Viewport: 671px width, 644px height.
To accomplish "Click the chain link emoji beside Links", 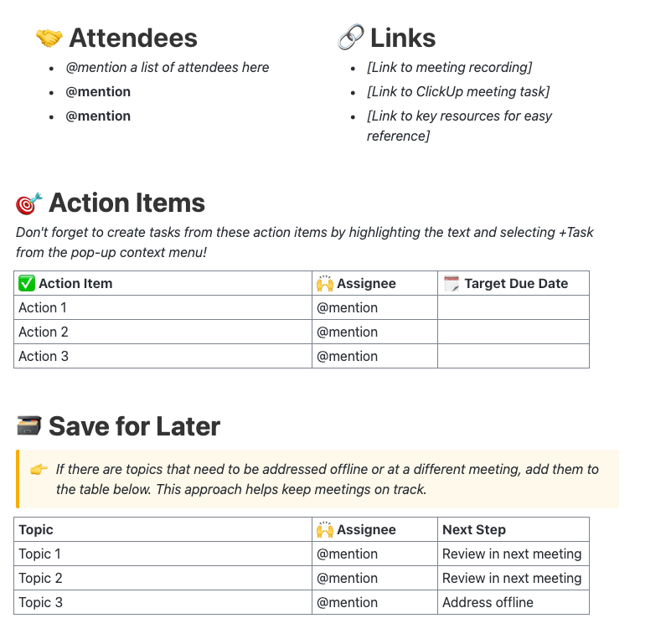I will click(350, 38).
